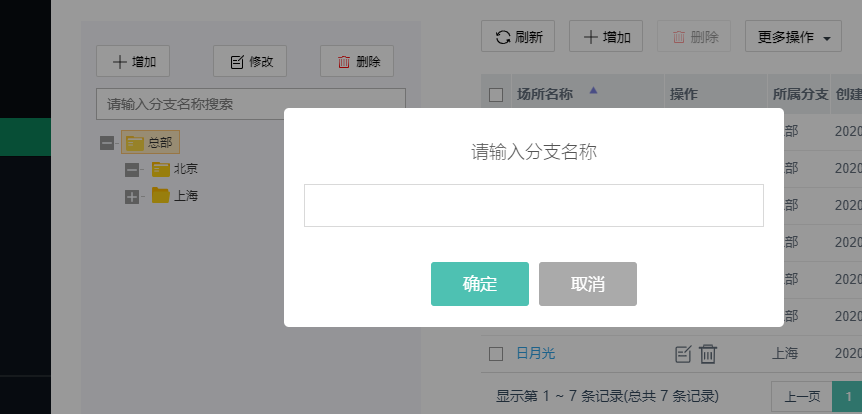Click the 删除 button above the branch tree
862x414 pixels.
357,61
